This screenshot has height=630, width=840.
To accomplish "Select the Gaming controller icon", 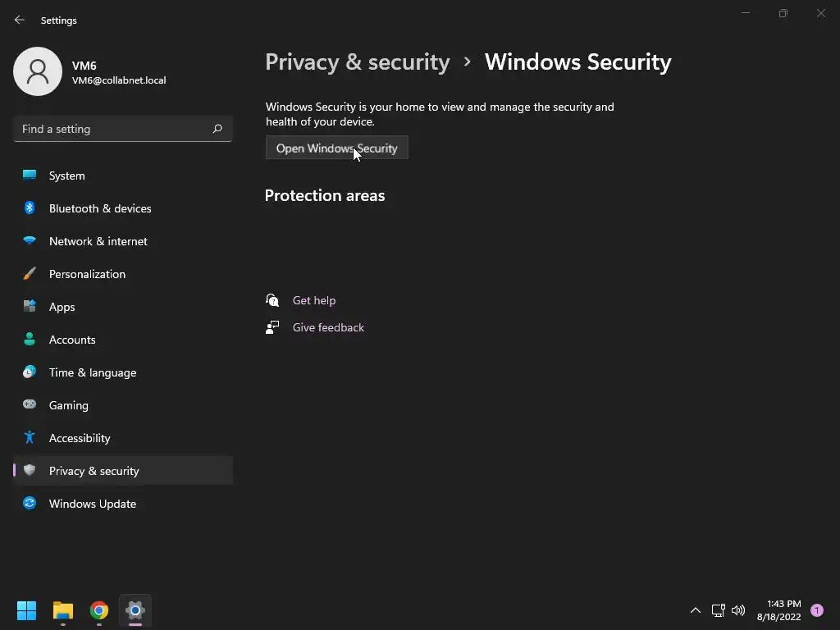I will (x=30, y=405).
